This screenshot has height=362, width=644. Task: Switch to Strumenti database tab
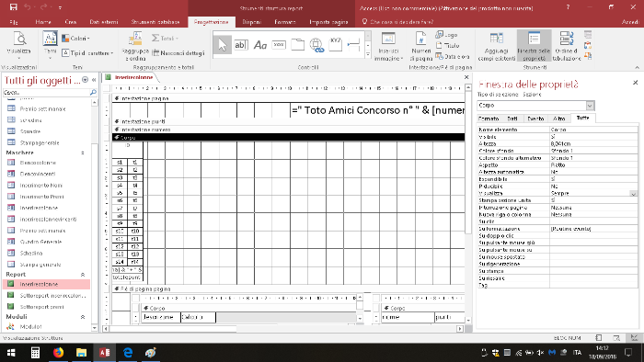point(155,22)
